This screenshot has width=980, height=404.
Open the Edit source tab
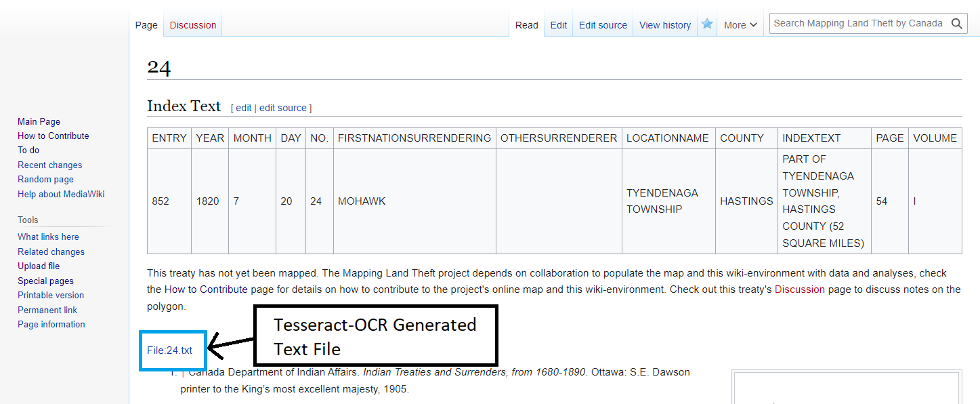603,25
